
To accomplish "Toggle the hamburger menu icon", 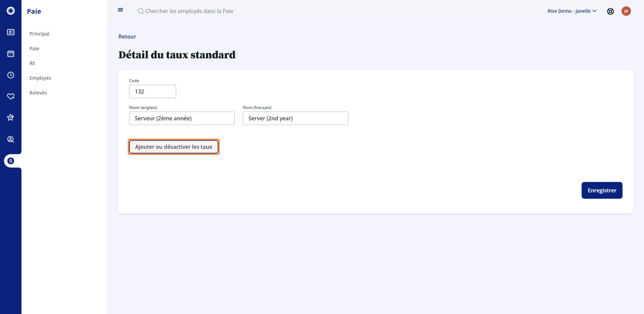I will click(x=120, y=10).
